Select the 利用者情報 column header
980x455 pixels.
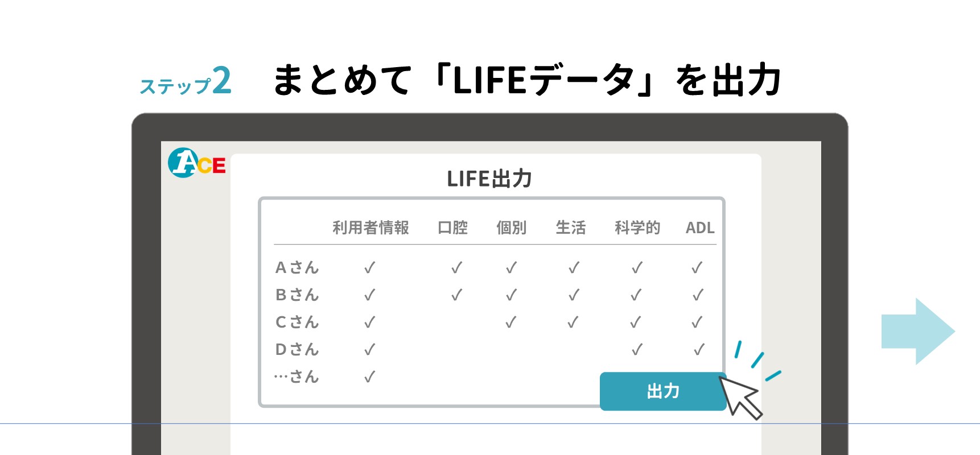[x=370, y=227]
